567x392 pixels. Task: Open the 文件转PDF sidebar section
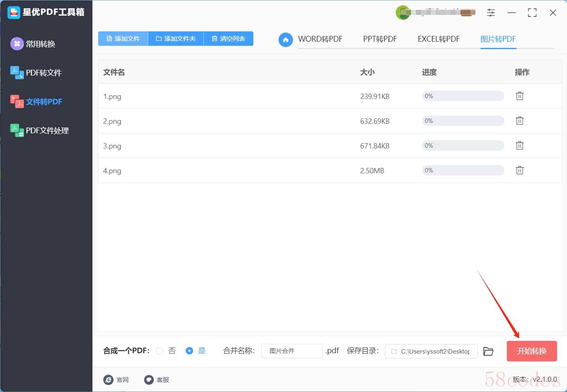44,102
